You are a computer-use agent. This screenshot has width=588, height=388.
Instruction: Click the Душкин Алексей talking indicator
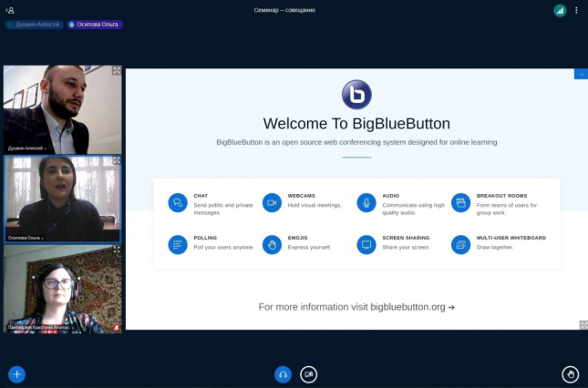coord(33,25)
